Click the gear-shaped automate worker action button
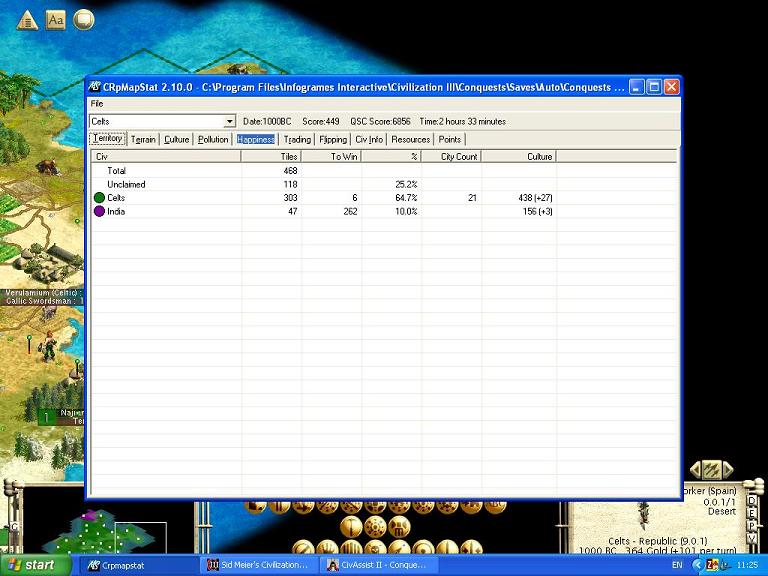The image size is (768, 576). coord(375,528)
